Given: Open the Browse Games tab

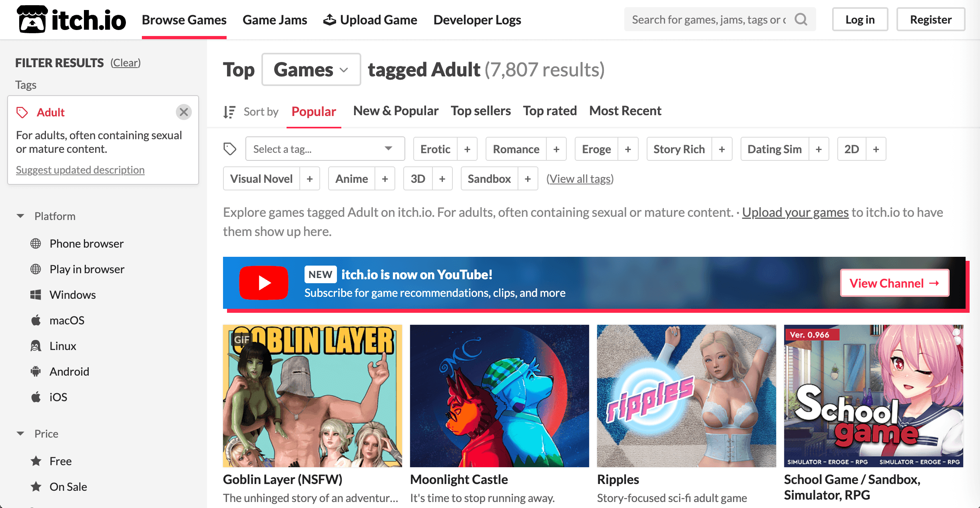Looking at the screenshot, I should pyautogui.click(x=184, y=20).
